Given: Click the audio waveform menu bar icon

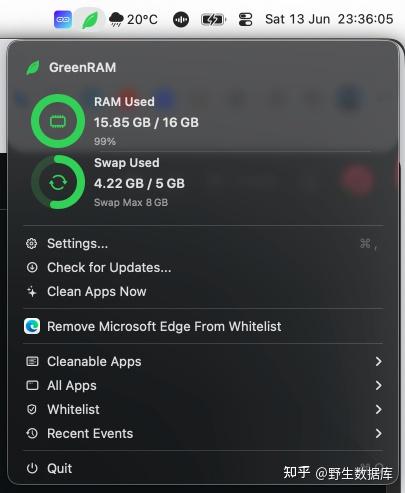Looking at the screenshot, I should pos(181,19).
